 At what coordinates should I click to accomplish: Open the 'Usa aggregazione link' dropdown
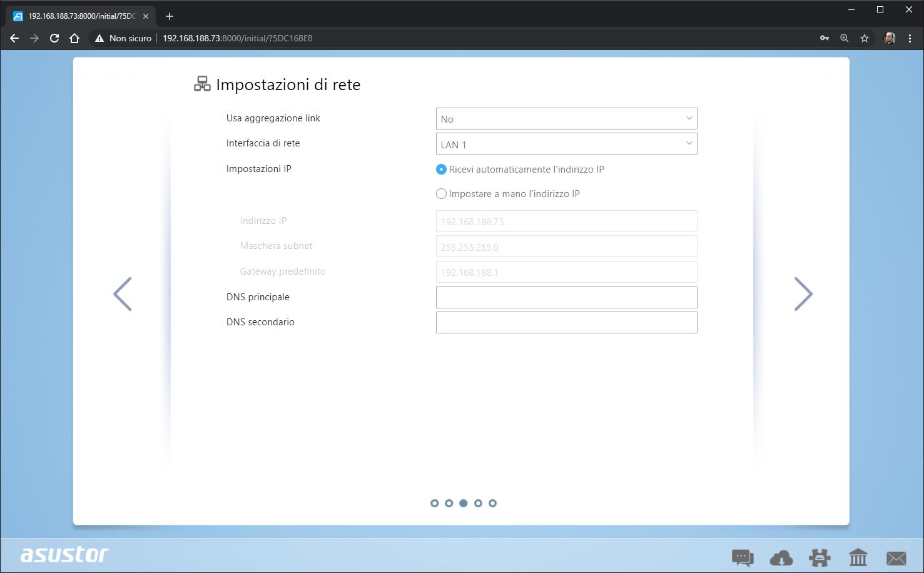[566, 119]
